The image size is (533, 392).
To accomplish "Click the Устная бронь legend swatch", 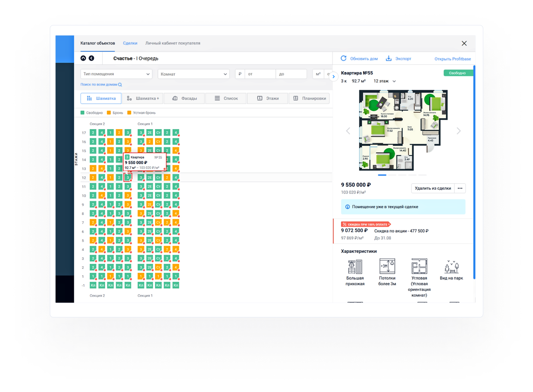I will pyautogui.click(x=129, y=113).
